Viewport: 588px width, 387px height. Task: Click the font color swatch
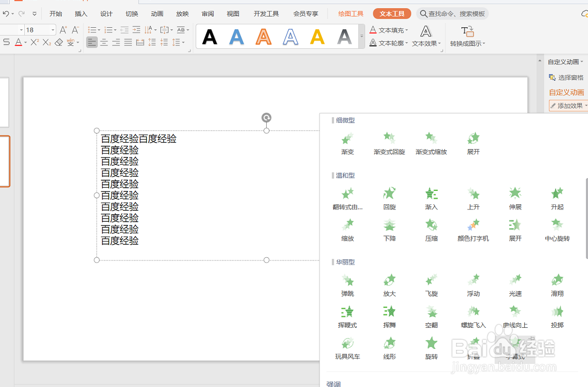pos(18,42)
